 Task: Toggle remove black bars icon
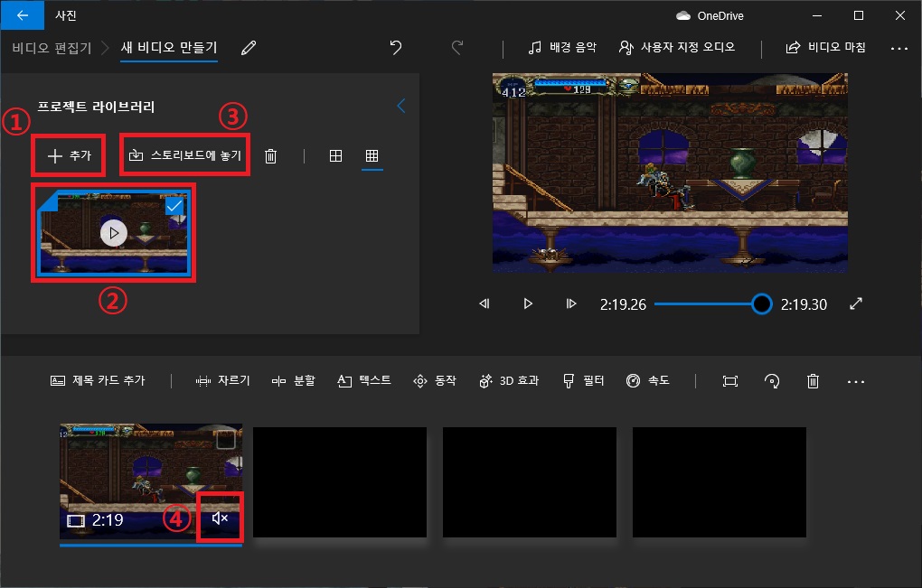729,381
